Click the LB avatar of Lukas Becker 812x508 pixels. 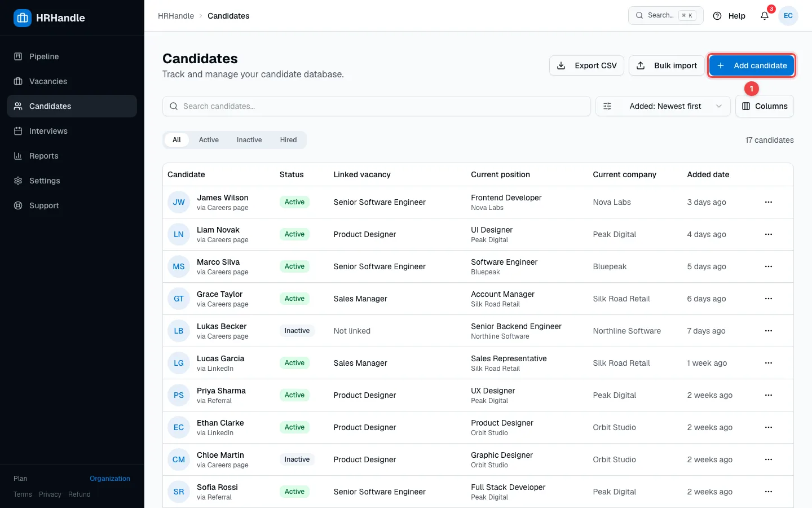pyautogui.click(x=179, y=331)
